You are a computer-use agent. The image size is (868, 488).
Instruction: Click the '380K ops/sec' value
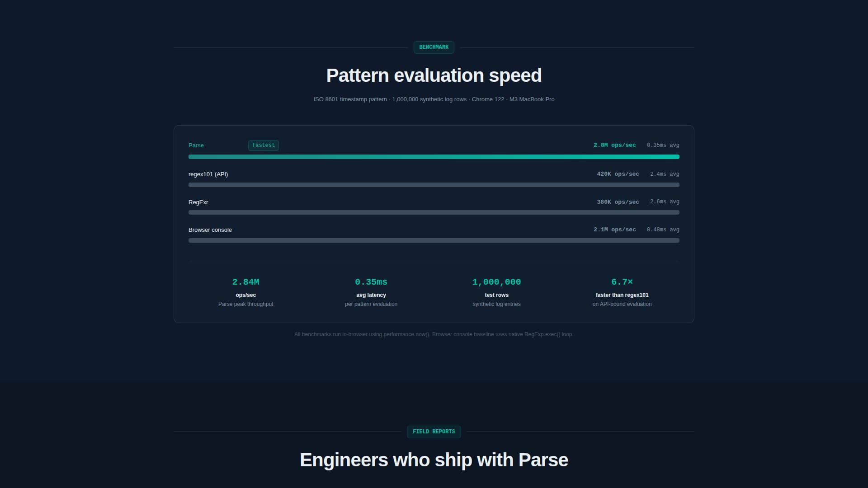618,202
